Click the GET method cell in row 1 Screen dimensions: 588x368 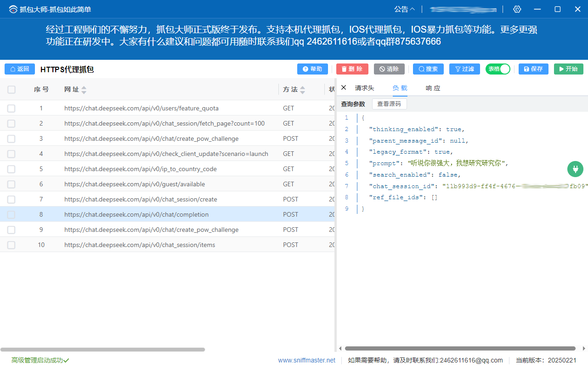[x=288, y=108]
